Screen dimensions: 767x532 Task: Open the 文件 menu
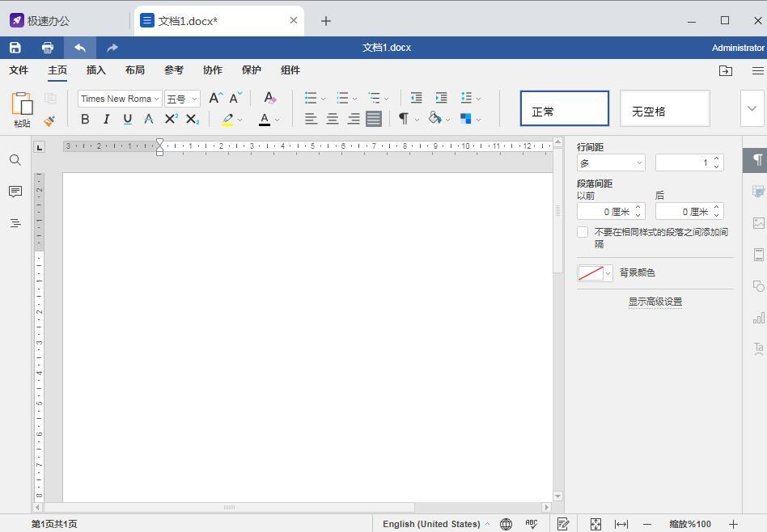tap(19, 70)
